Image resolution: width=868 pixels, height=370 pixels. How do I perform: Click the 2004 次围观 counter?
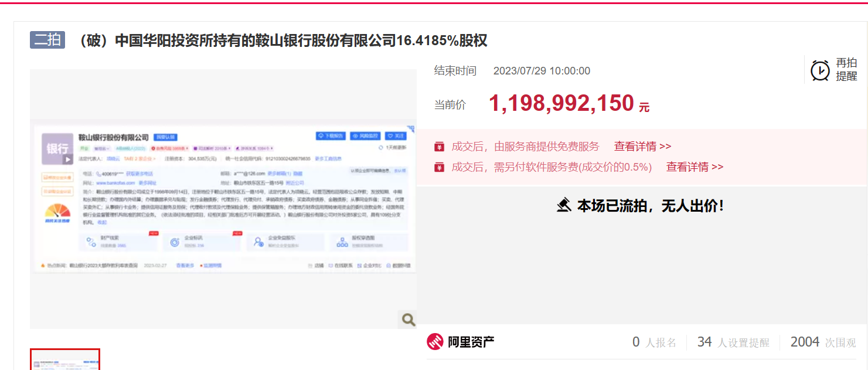point(823,342)
